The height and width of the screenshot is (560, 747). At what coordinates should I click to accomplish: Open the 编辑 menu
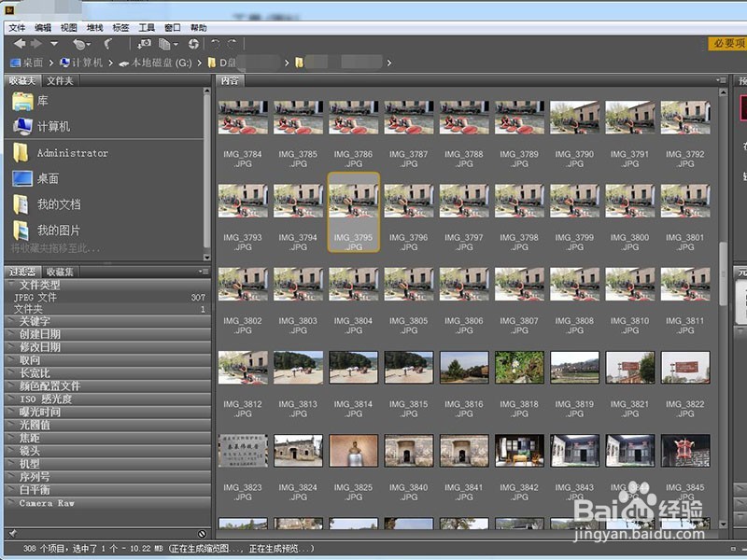click(x=43, y=28)
